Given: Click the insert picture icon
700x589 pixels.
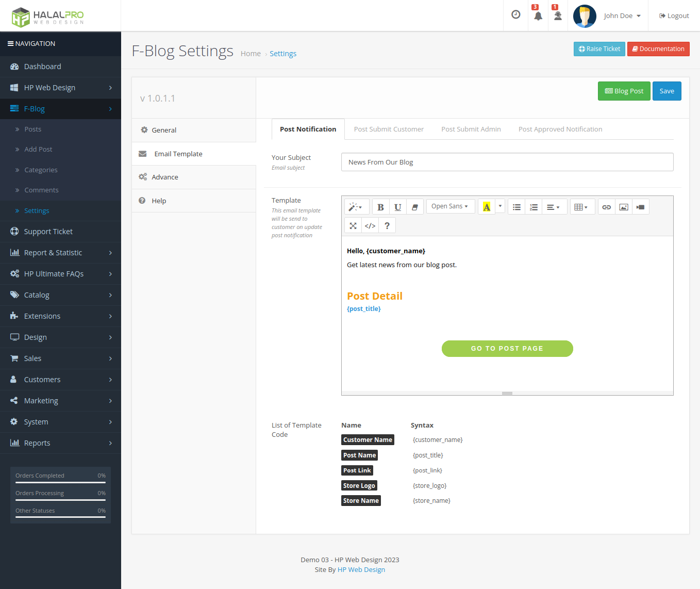Looking at the screenshot, I should pyautogui.click(x=623, y=207).
